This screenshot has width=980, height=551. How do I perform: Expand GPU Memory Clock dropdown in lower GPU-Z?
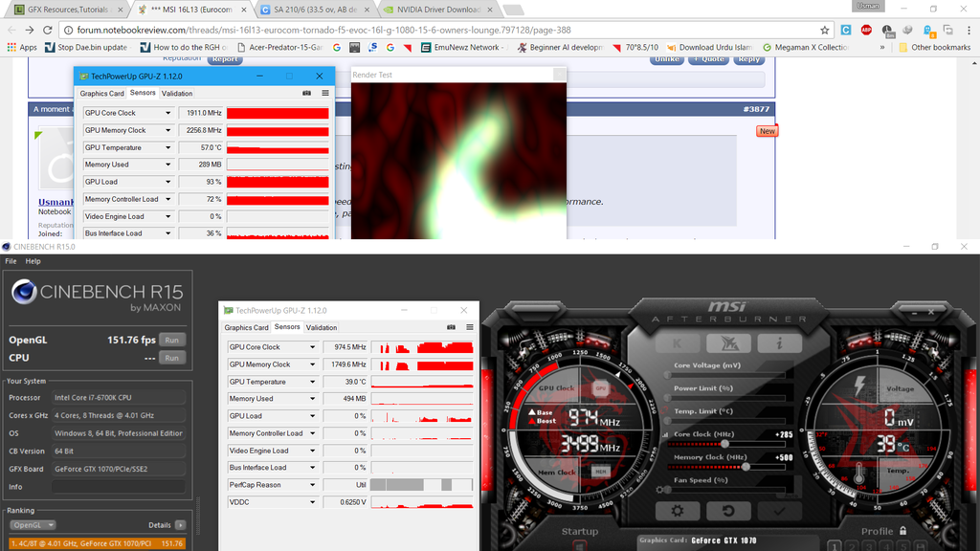pos(313,364)
